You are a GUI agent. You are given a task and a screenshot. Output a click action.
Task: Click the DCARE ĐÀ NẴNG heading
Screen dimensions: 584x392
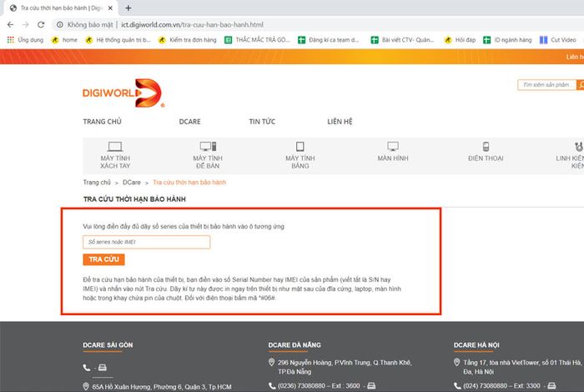[295, 345]
